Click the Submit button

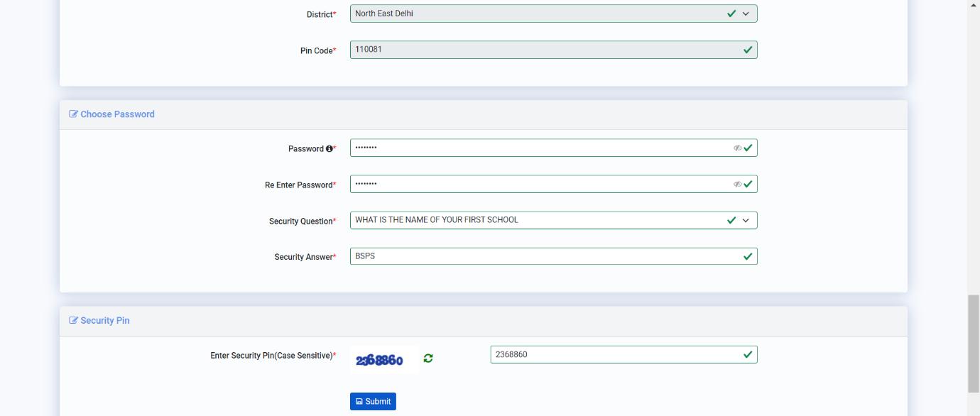373,401
